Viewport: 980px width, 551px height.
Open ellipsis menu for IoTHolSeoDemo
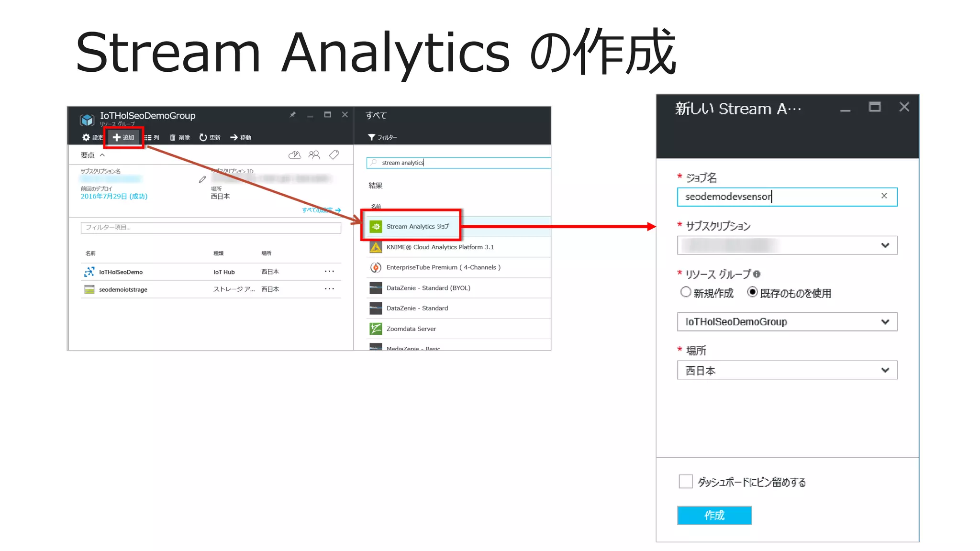click(329, 271)
